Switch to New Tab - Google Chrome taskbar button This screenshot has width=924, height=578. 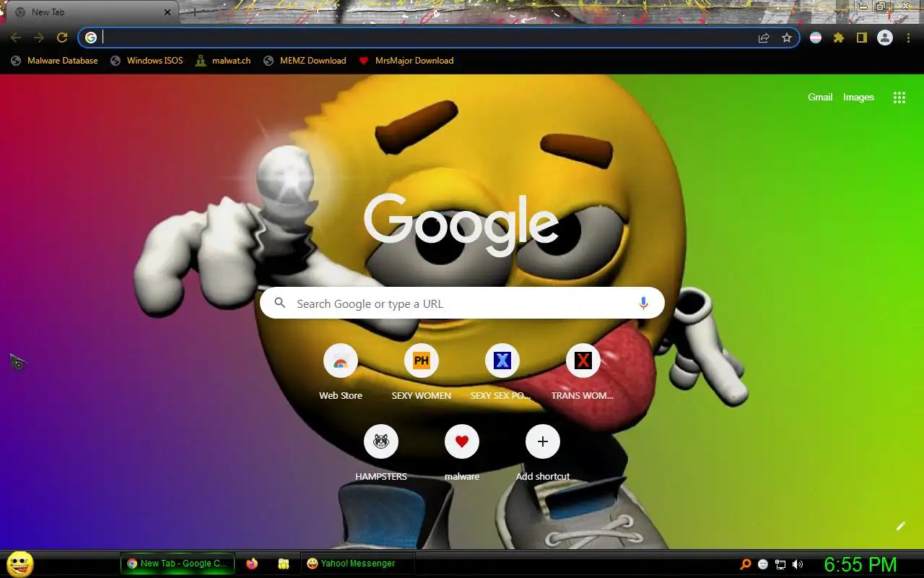(178, 564)
